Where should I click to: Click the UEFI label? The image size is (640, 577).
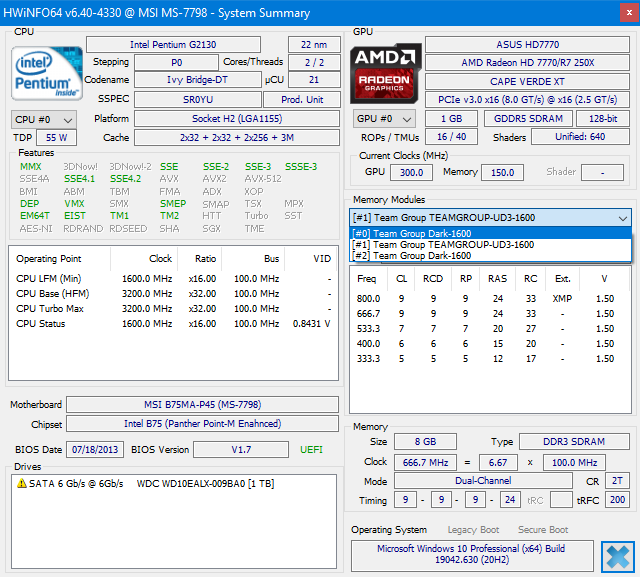pyautogui.click(x=311, y=450)
